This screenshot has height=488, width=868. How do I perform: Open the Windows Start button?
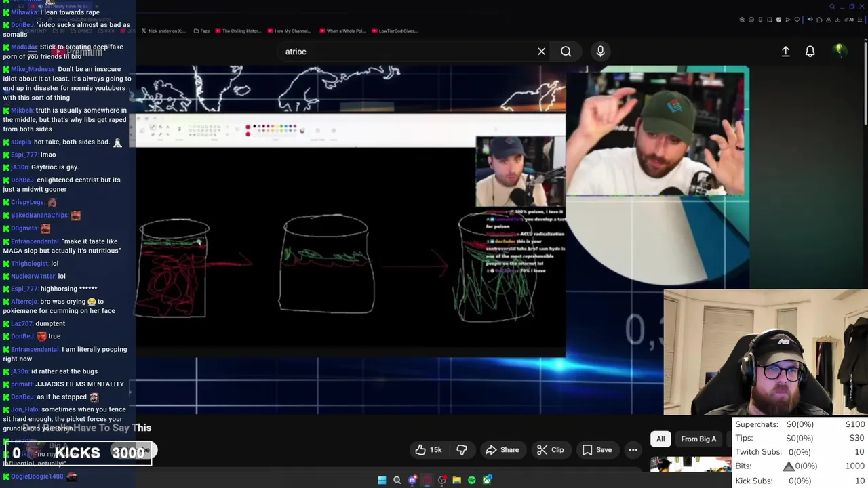pyautogui.click(x=382, y=481)
